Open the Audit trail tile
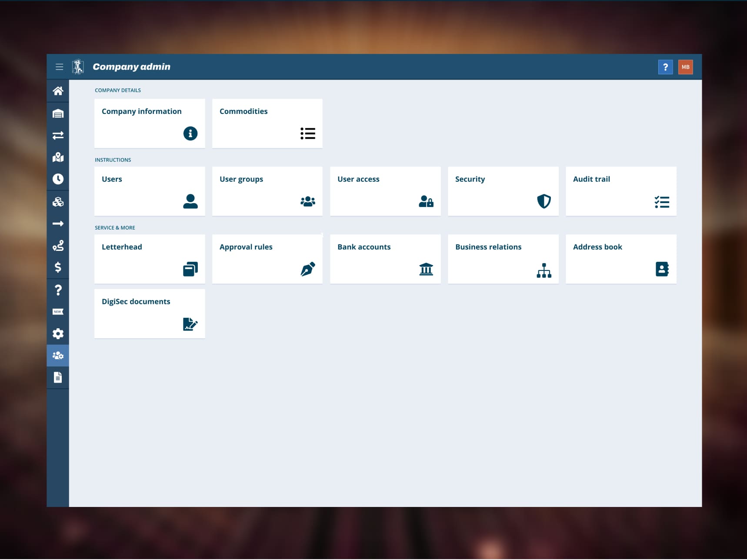This screenshot has height=560, width=747. coord(620,191)
